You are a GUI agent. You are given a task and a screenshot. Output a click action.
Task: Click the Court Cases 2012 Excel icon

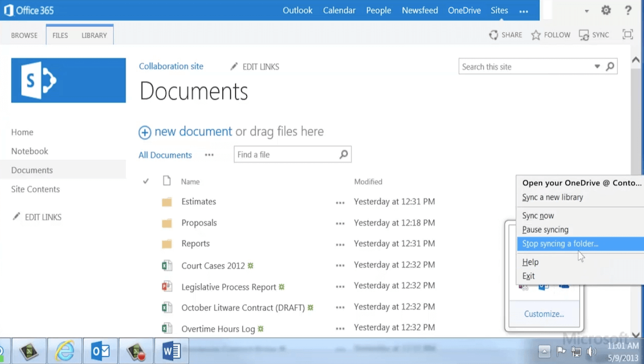(167, 265)
